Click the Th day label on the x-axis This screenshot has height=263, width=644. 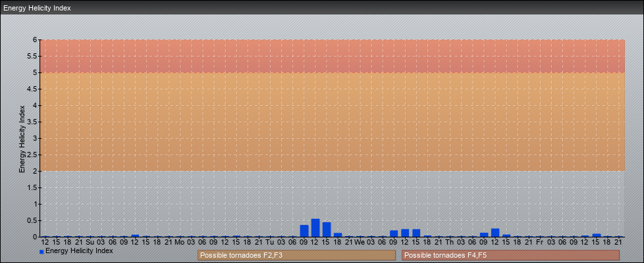[450, 243]
